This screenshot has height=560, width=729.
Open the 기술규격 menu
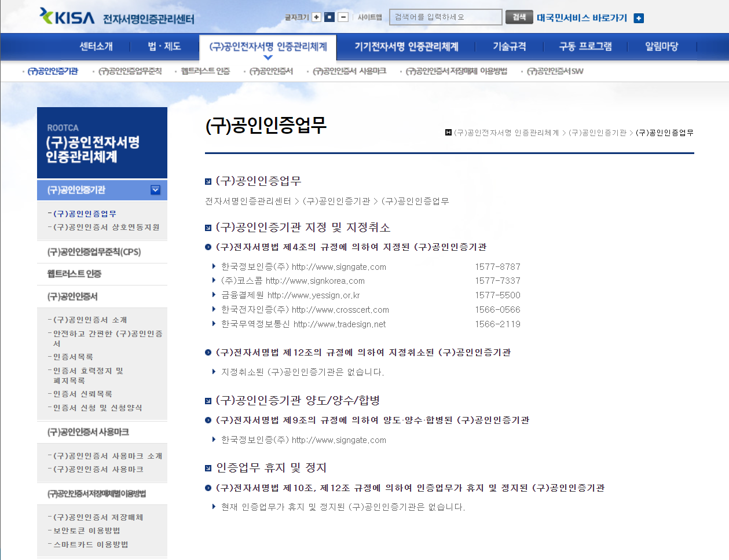[510, 46]
